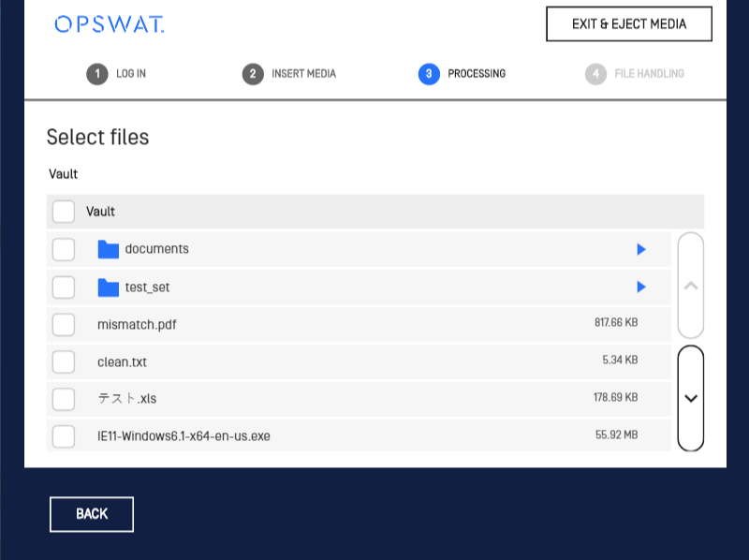Click the 55.92 MB size value

pos(617,435)
